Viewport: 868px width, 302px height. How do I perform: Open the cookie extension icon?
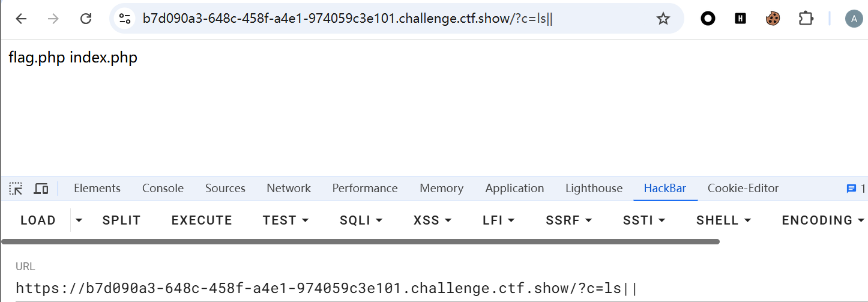(773, 19)
